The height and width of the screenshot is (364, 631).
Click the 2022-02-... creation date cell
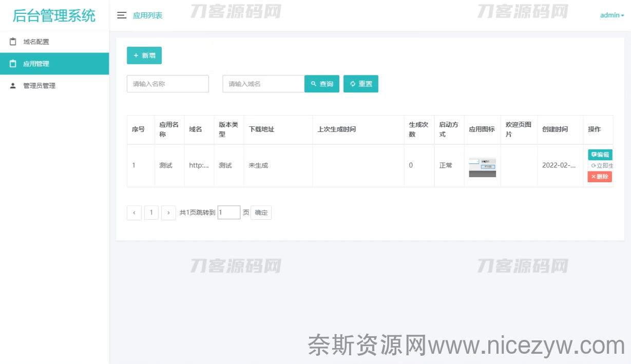(x=559, y=165)
